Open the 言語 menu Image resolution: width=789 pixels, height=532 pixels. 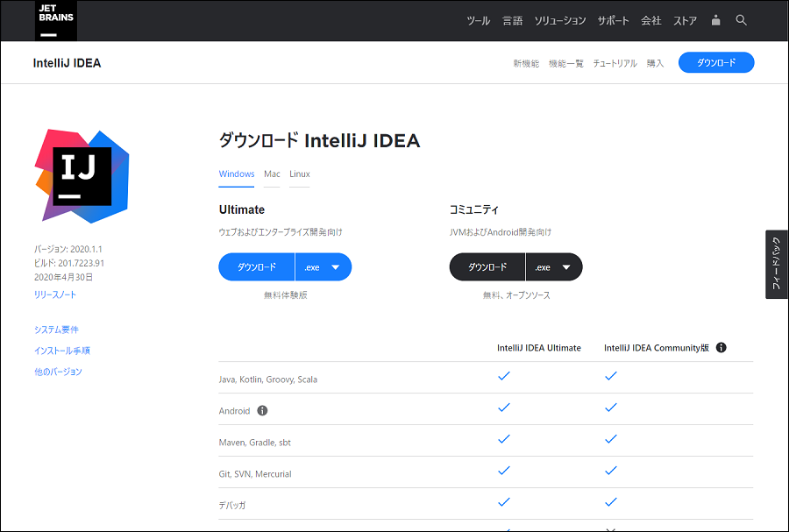click(512, 21)
